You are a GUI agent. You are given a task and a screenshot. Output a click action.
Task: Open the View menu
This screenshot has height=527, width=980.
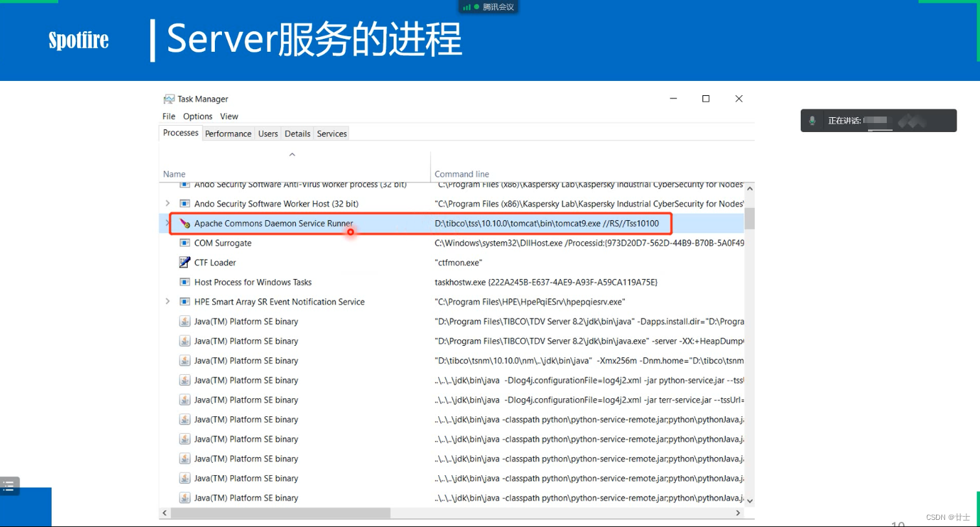(229, 117)
